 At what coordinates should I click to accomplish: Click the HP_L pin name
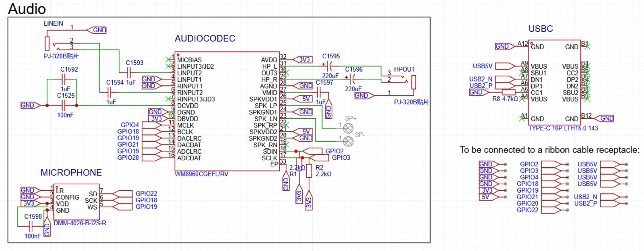[x=269, y=66]
